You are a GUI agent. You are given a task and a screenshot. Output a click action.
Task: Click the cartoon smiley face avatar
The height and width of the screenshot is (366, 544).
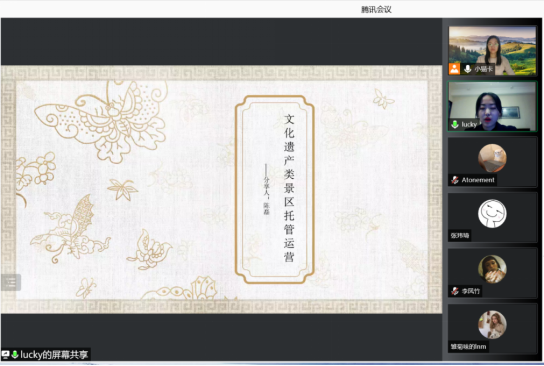[492, 213]
